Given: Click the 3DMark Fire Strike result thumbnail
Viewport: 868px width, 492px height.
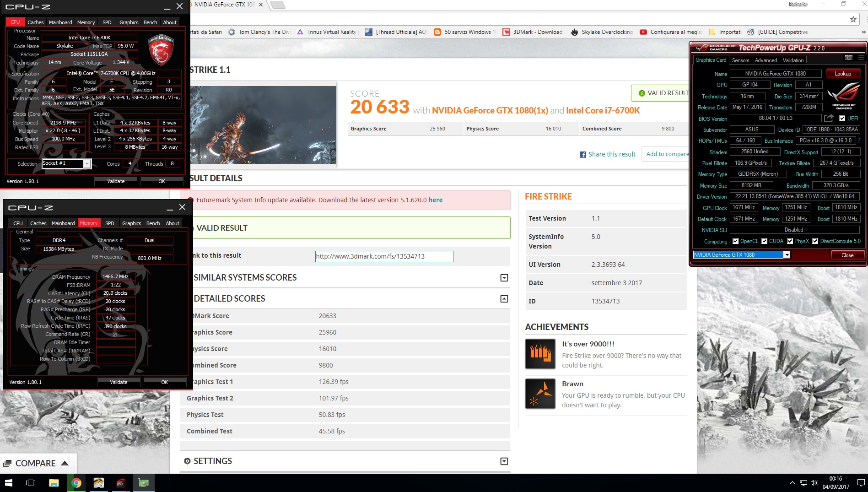Looking at the screenshot, I should 263,125.
